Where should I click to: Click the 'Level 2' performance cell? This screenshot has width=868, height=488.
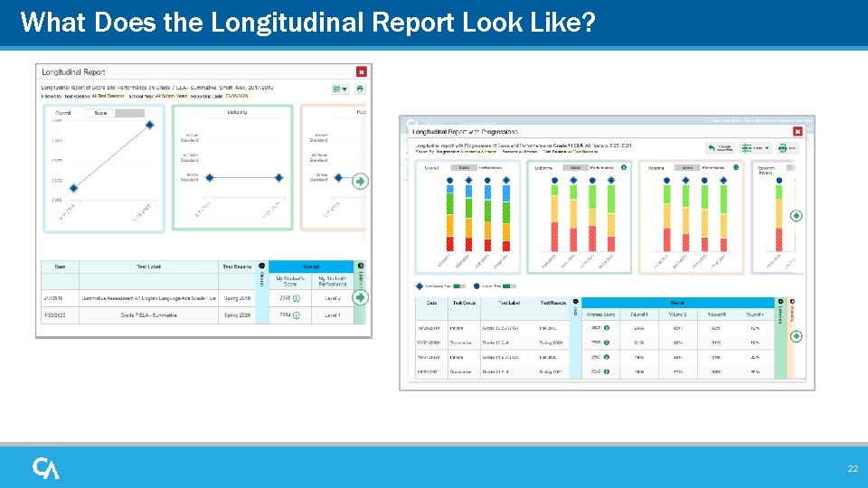pos(332,298)
